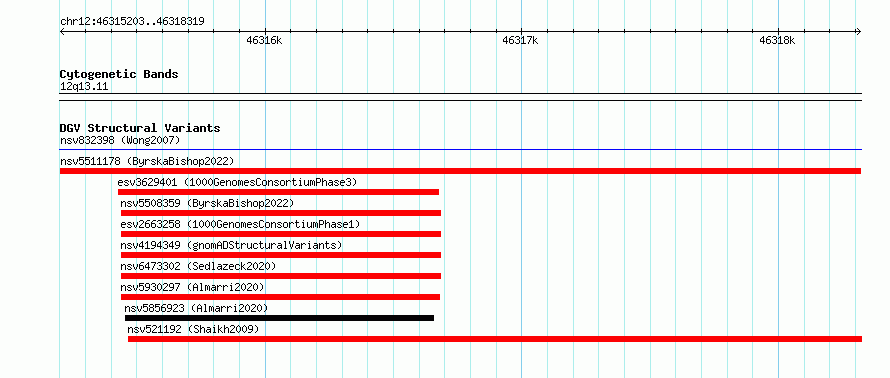The image size is (890, 378).
Task: Open nsv4194349 (gnomADStructuralVariants) label
Action: pos(232,245)
